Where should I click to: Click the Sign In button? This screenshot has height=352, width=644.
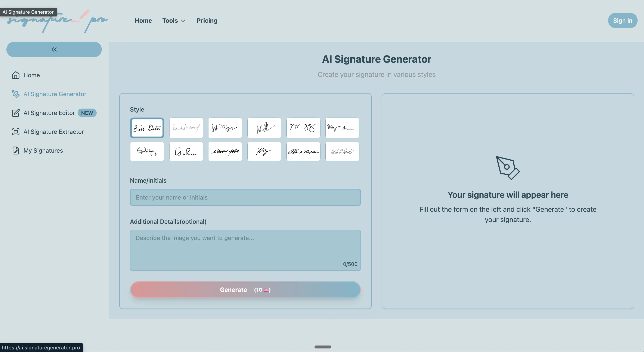click(x=622, y=21)
